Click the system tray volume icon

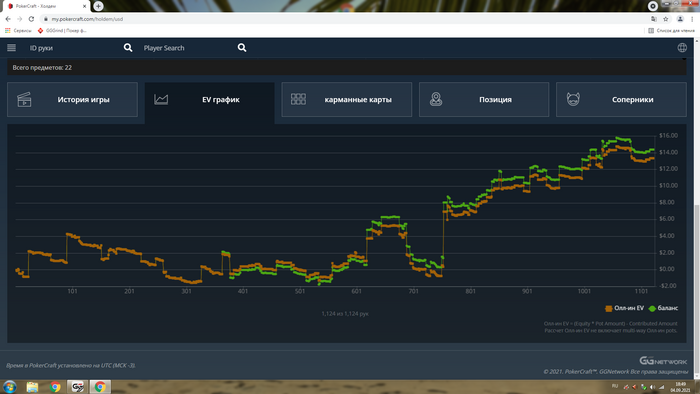[652, 387]
